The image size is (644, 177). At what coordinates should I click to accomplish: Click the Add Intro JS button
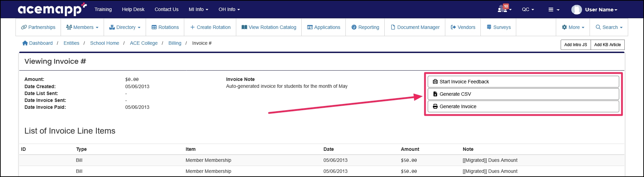pos(575,45)
